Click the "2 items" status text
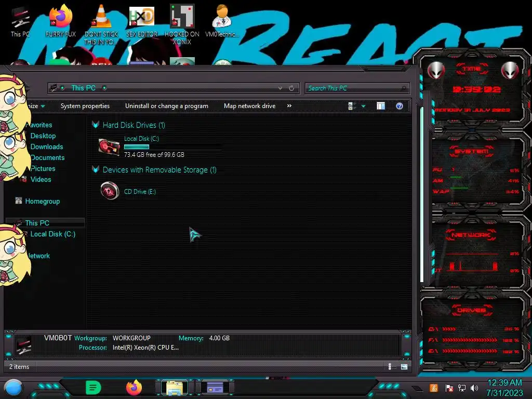Image resolution: width=532 pixels, height=399 pixels. click(19, 367)
